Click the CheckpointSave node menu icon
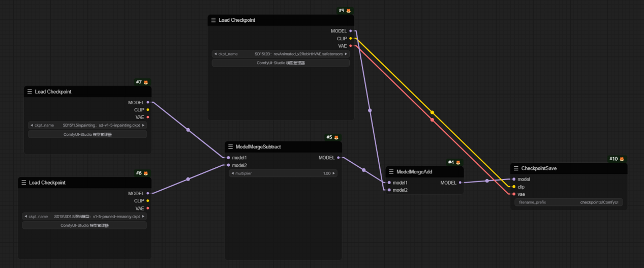Viewport: 644px width, 268px height. pyautogui.click(x=516, y=168)
